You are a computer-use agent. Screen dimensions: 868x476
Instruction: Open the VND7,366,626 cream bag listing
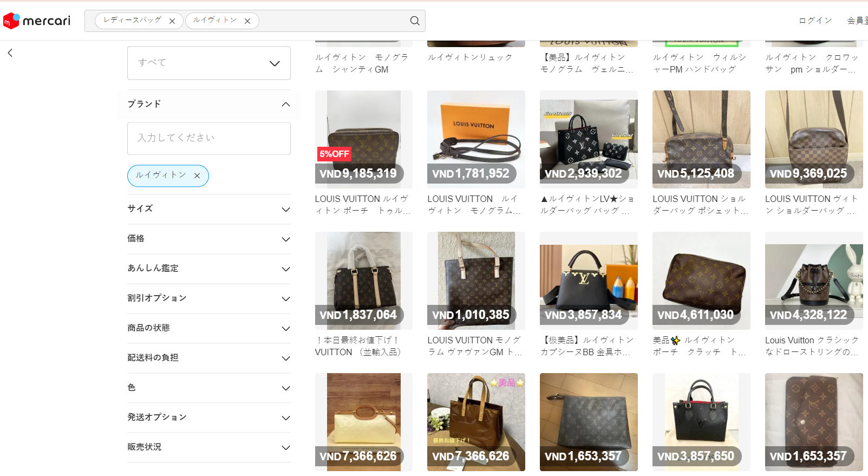pyautogui.click(x=364, y=422)
